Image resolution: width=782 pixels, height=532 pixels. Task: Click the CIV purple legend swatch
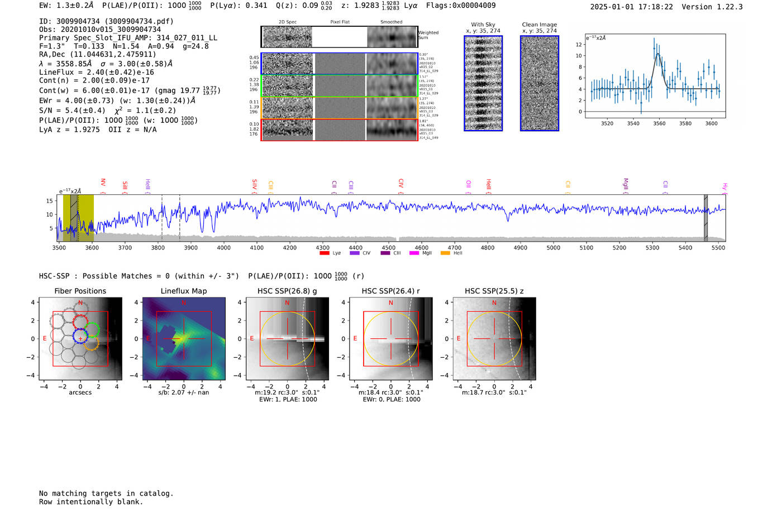click(x=354, y=253)
